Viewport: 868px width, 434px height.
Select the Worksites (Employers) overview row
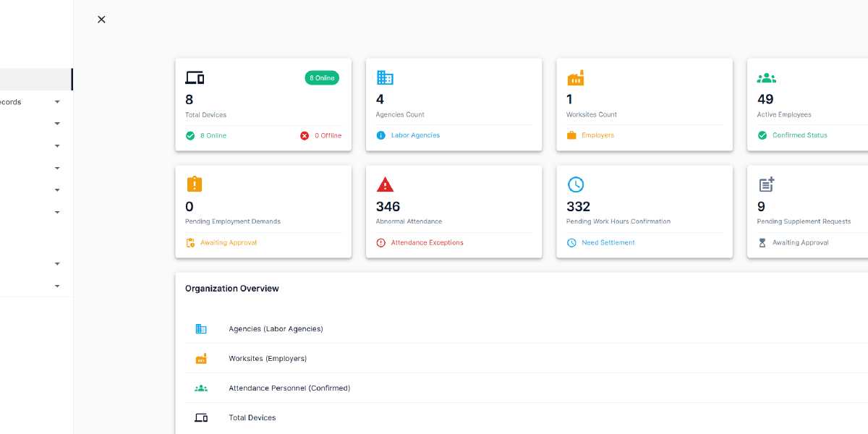pos(268,358)
